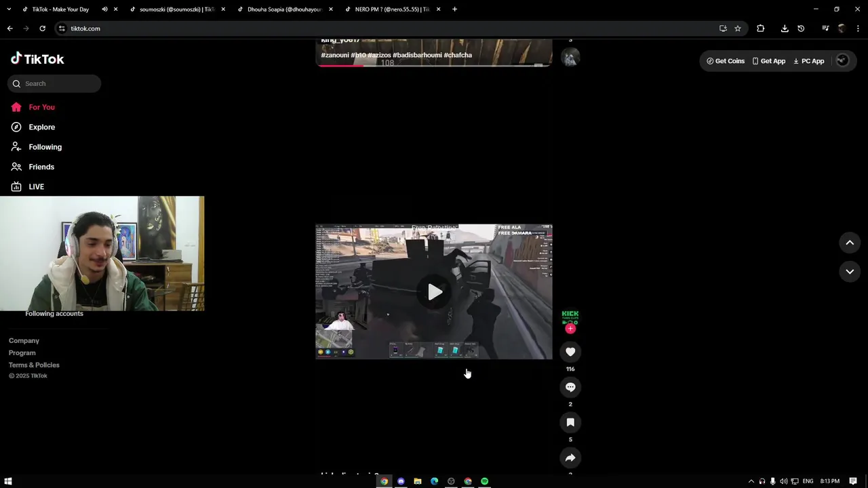This screenshot has height=488, width=868.
Task: Reload the TikTok page
Action: [x=42, y=28]
